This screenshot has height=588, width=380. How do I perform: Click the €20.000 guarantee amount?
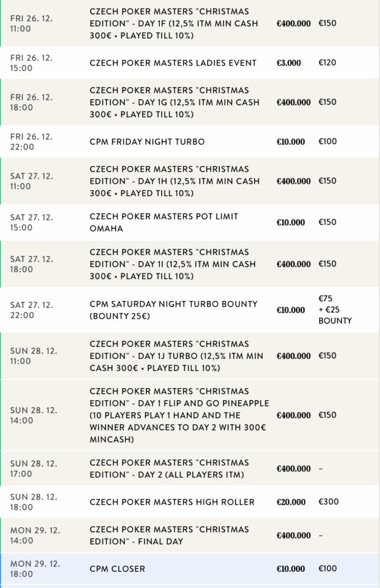point(291,502)
